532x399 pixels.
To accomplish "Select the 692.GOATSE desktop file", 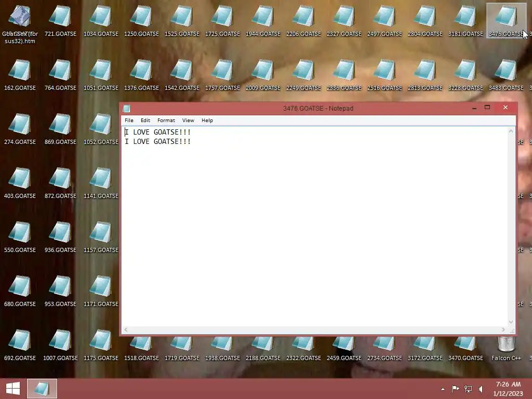I will click(x=20, y=345).
